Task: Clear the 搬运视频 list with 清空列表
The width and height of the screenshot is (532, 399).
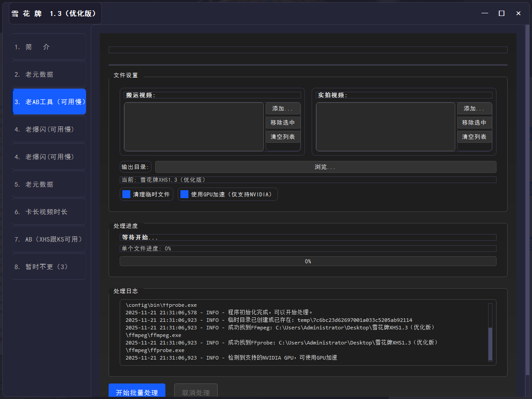Action: coord(283,137)
